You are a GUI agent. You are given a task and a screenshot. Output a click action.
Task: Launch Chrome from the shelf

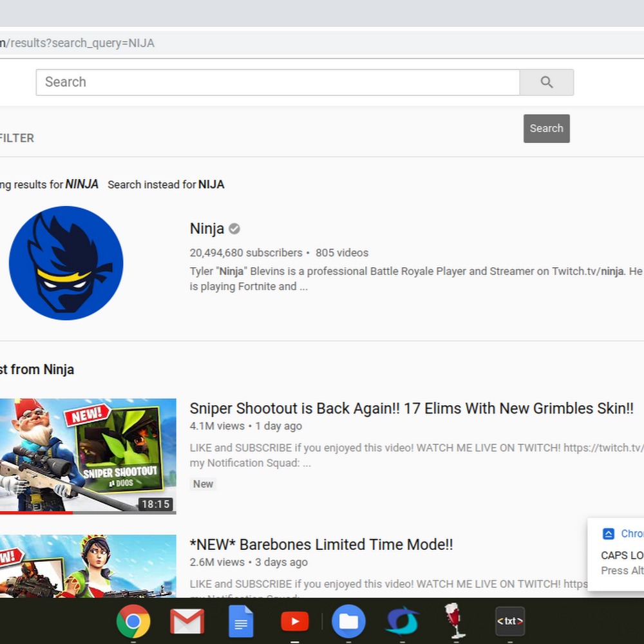(133, 621)
